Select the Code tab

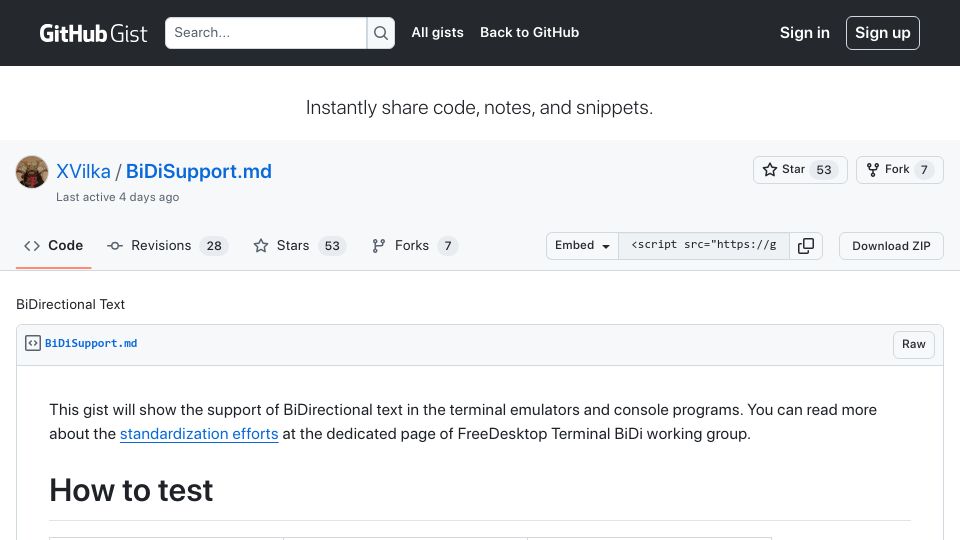53,246
